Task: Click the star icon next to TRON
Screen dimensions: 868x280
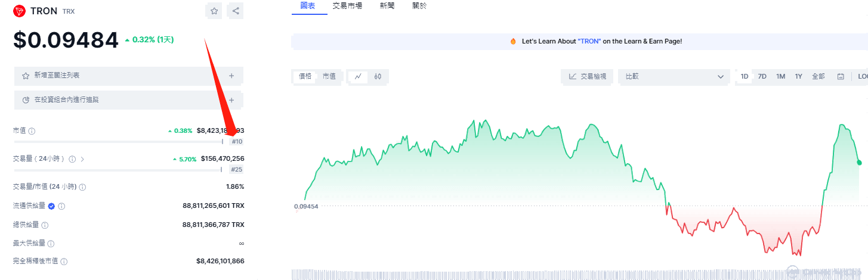Action: point(214,11)
